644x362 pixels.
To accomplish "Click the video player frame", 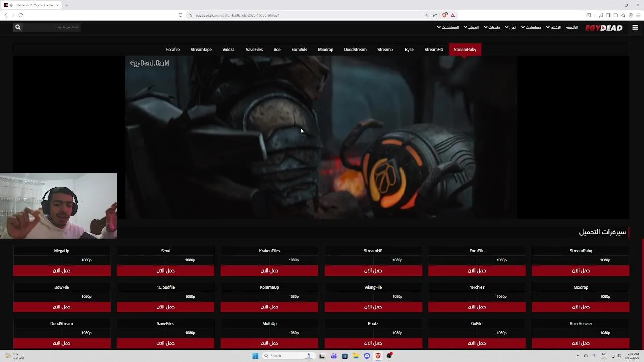I will click(321, 137).
